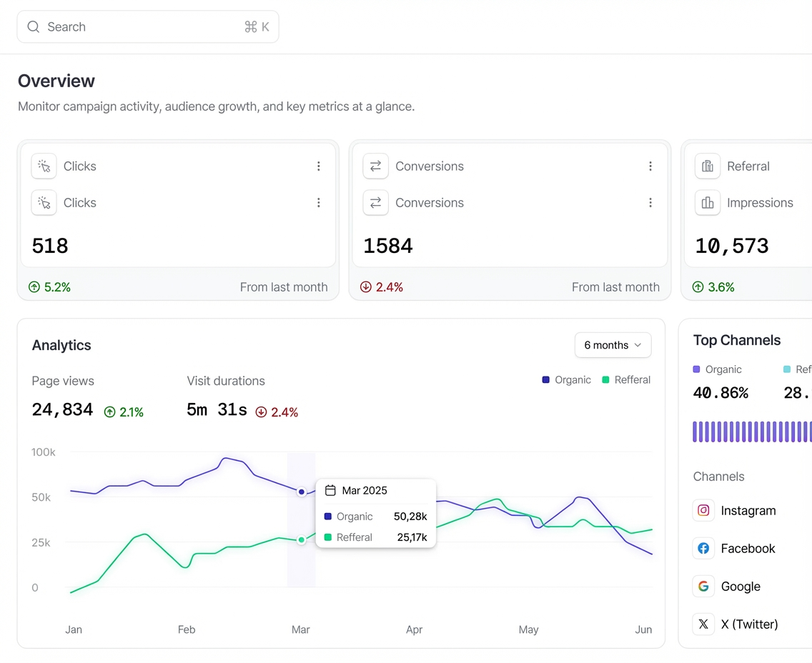Viewport: 812px width, 663px height.
Task: Toggle Refferal series in Analytics chart legend
Action: click(x=627, y=380)
